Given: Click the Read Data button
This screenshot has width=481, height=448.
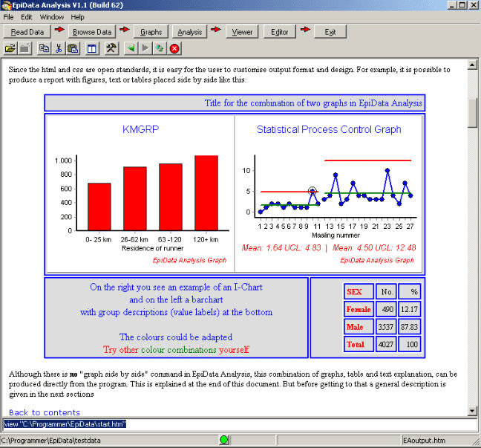Looking at the screenshot, I should [x=27, y=32].
